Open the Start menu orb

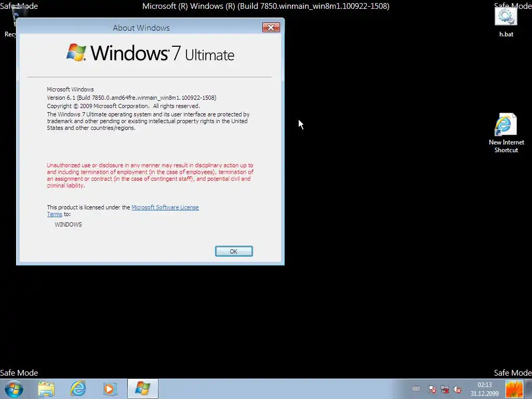pyautogui.click(x=14, y=389)
